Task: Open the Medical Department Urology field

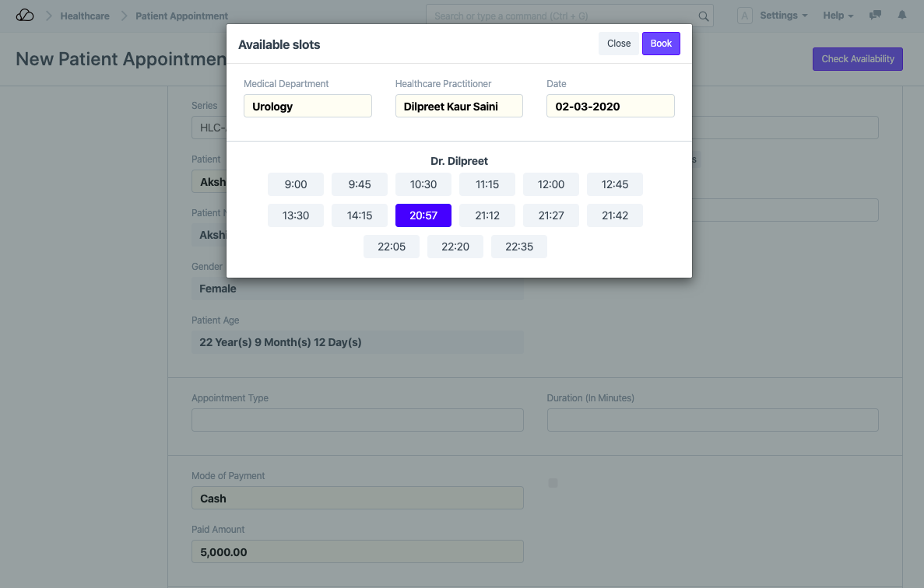Action: 307,107
